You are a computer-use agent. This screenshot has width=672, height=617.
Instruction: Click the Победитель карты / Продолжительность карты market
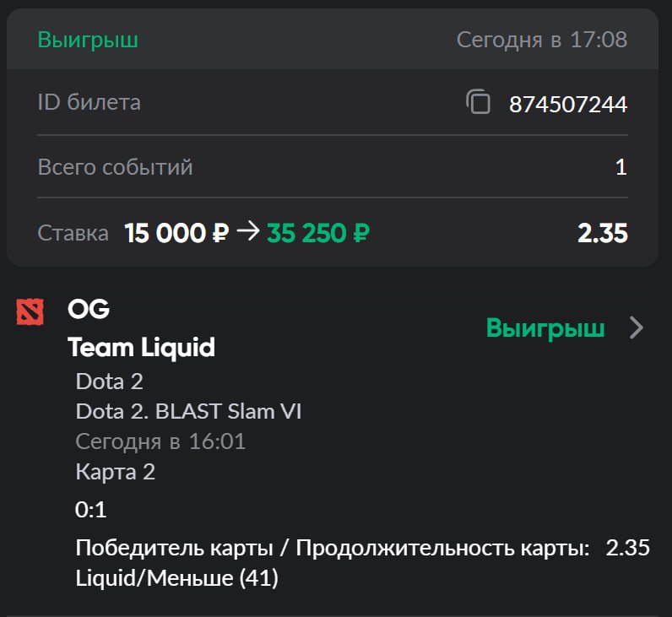pyautogui.click(x=332, y=548)
